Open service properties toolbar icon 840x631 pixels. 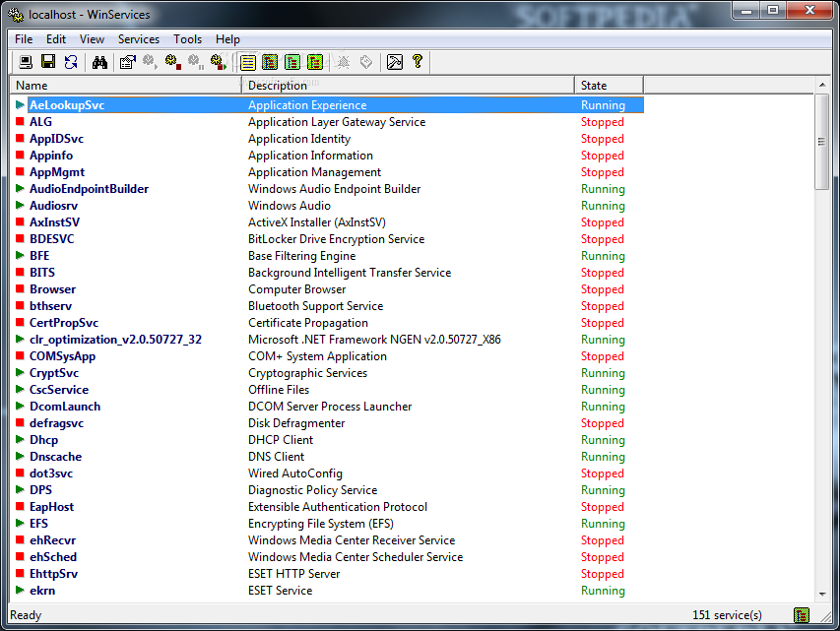click(127, 62)
